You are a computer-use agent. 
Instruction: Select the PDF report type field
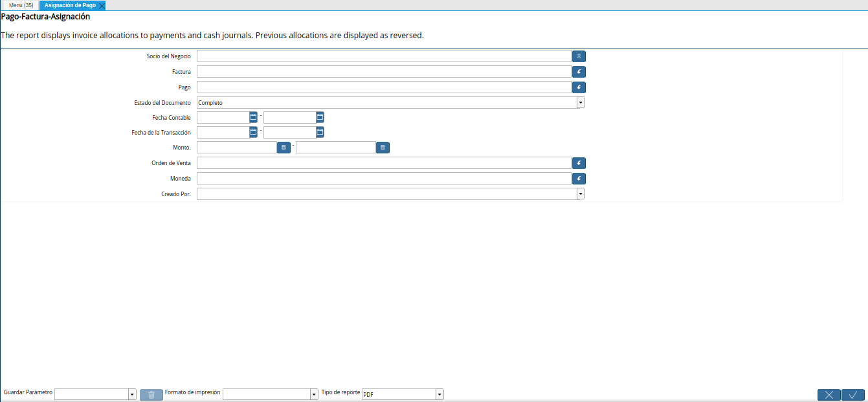[398, 394]
